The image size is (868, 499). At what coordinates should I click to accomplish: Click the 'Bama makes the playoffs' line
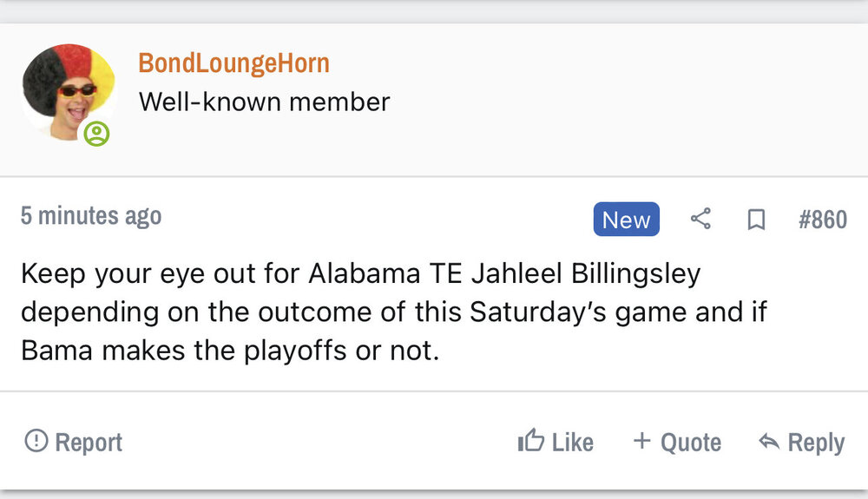pos(227,352)
